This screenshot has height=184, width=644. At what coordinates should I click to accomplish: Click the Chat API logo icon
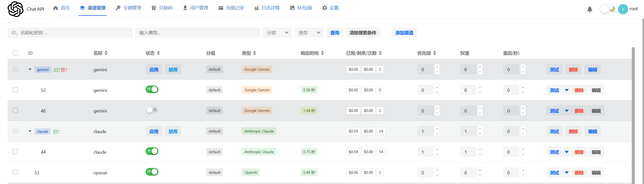[x=15, y=9]
